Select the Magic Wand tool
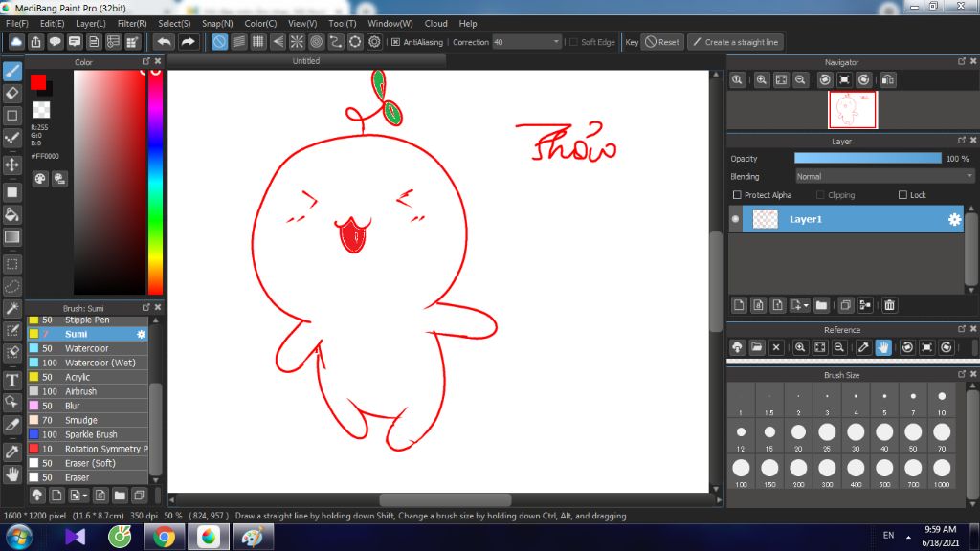Image resolution: width=980 pixels, height=551 pixels. point(11,309)
